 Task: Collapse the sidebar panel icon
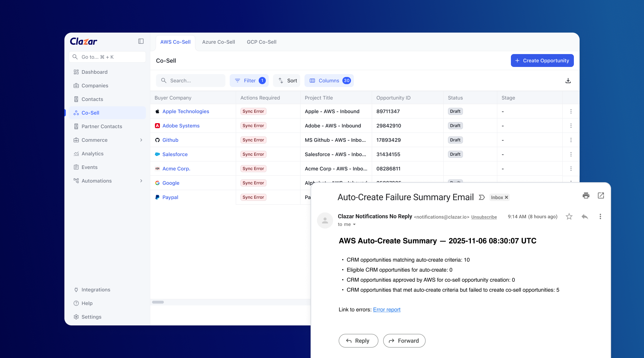pos(141,41)
